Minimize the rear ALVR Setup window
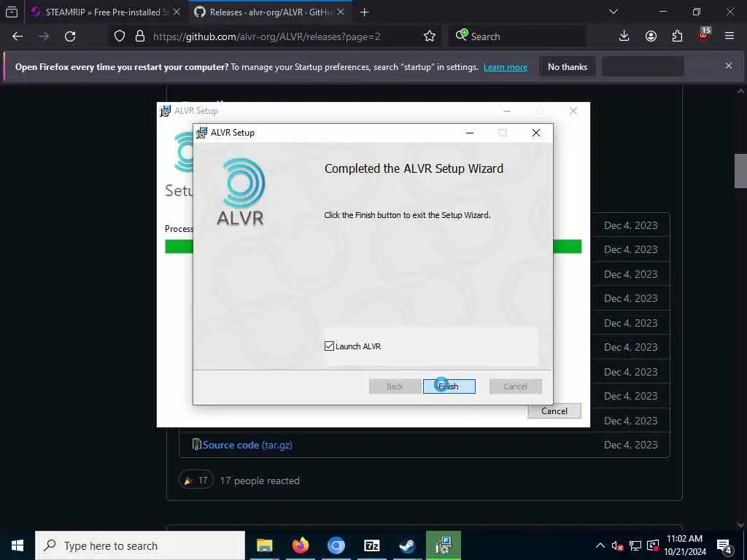The width and height of the screenshot is (747, 560). 507,111
